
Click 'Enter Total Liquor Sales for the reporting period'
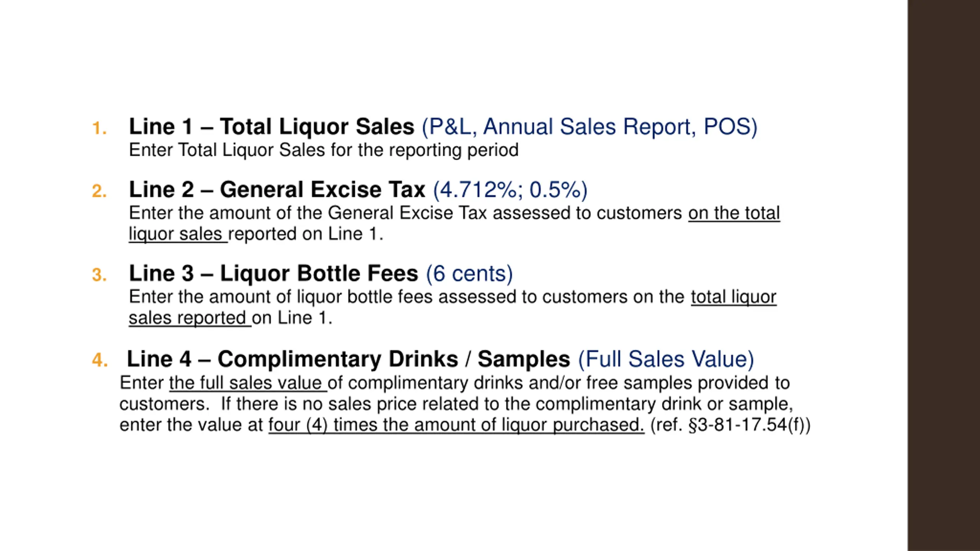click(323, 150)
